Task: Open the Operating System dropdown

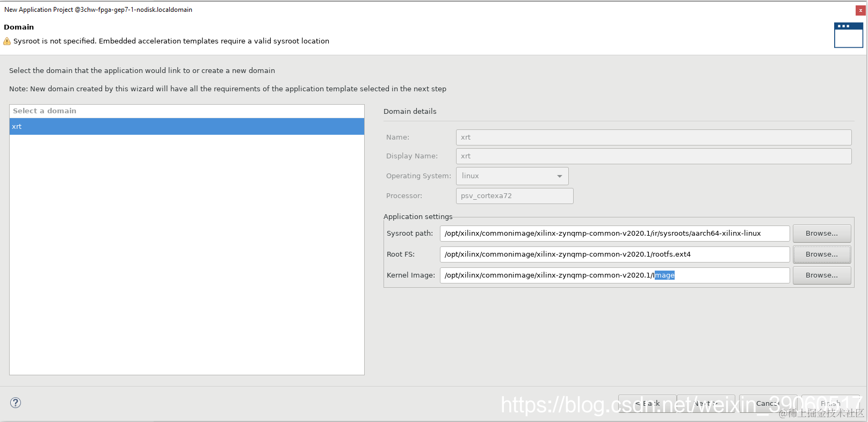Action: click(x=512, y=176)
